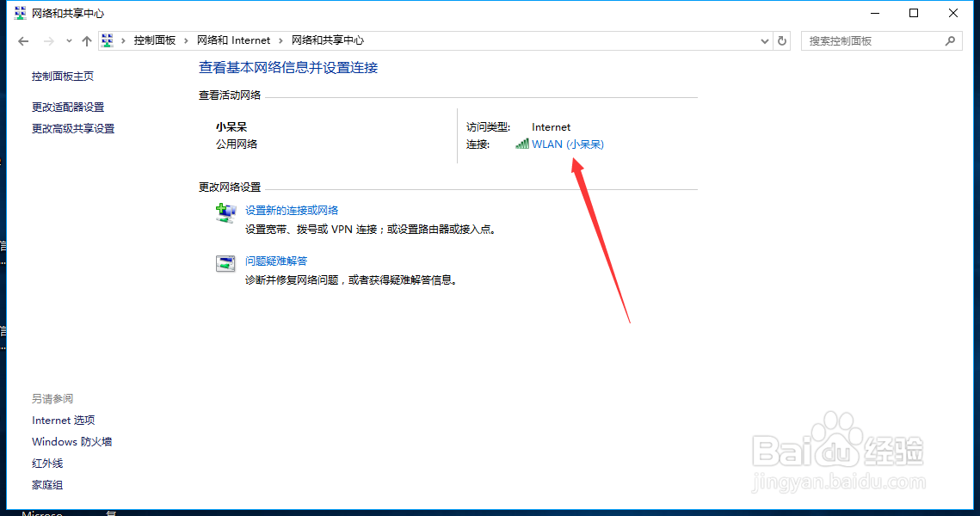Close the 网络和共享中心 window
This screenshot has width=980, height=516.
point(953,13)
